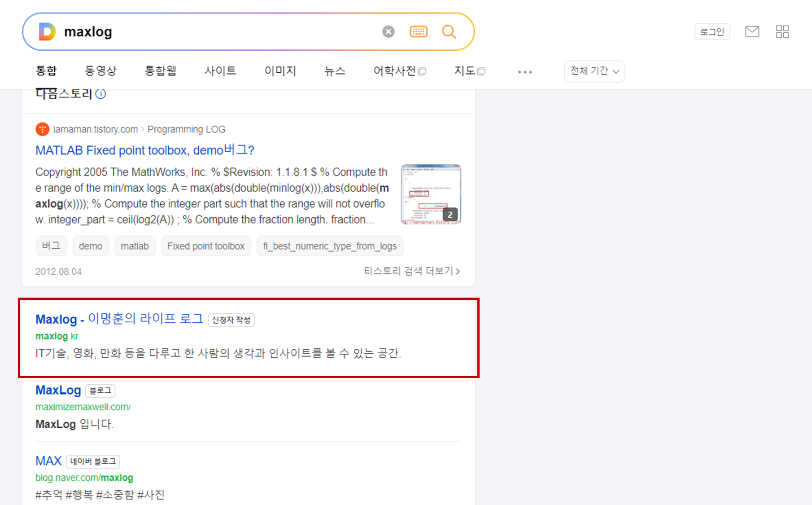Open MATLAB Fixed point toolbox result title
This screenshot has height=505, width=812.
[x=145, y=150]
